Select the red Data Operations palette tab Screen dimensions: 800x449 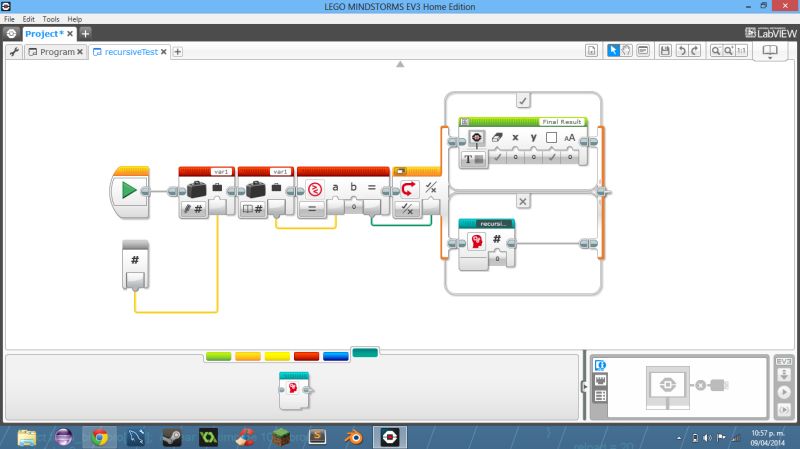coord(307,356)
